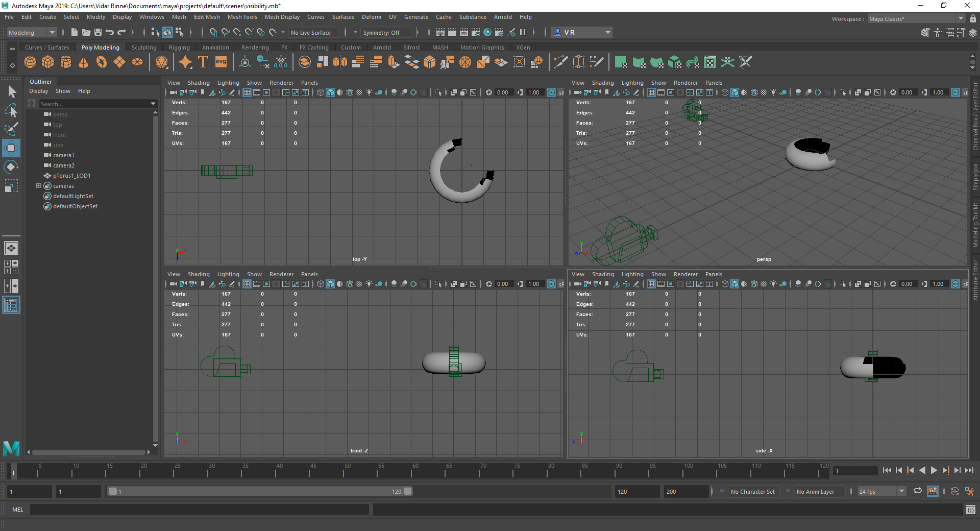The width and height of the screenshot is (980, 531).
Task: Create a polygon sphere from the shelf
Action: (x=30, y=62)
